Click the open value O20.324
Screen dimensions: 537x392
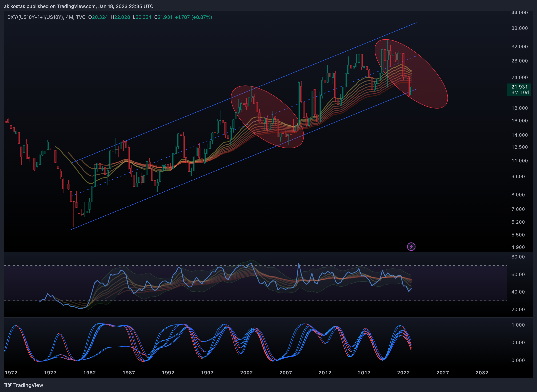click(x=98, y=17)
